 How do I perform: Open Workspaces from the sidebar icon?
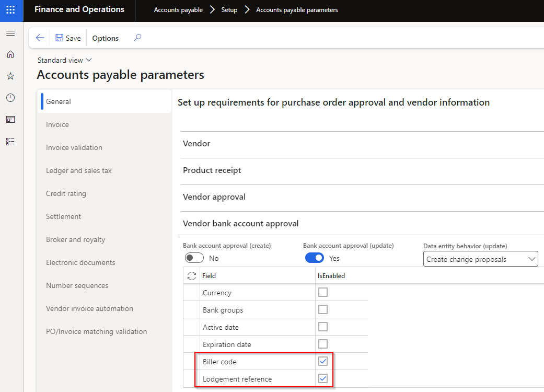[10, 119]
